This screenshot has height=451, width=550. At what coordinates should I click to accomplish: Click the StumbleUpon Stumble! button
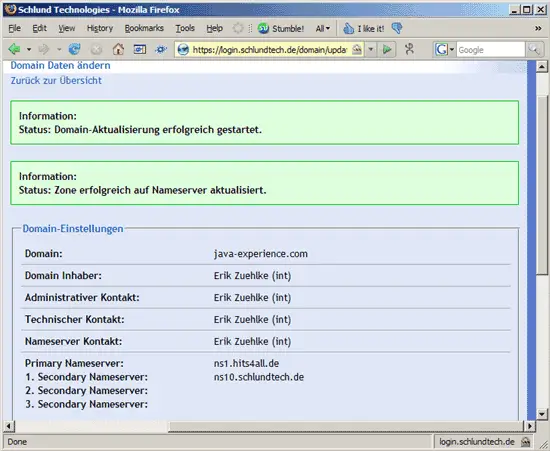(x=281, y=28)
